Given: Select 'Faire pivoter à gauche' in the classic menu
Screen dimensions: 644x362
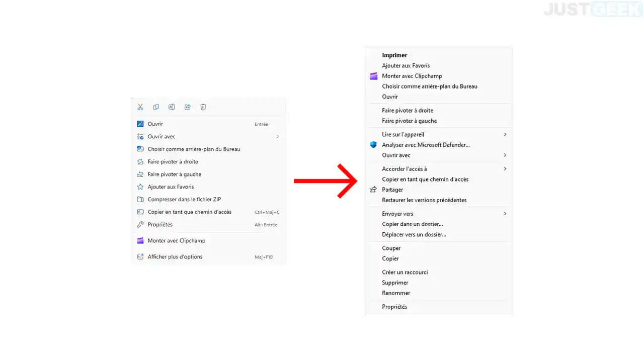Looking at the screenshot, I should click(410, 121).
